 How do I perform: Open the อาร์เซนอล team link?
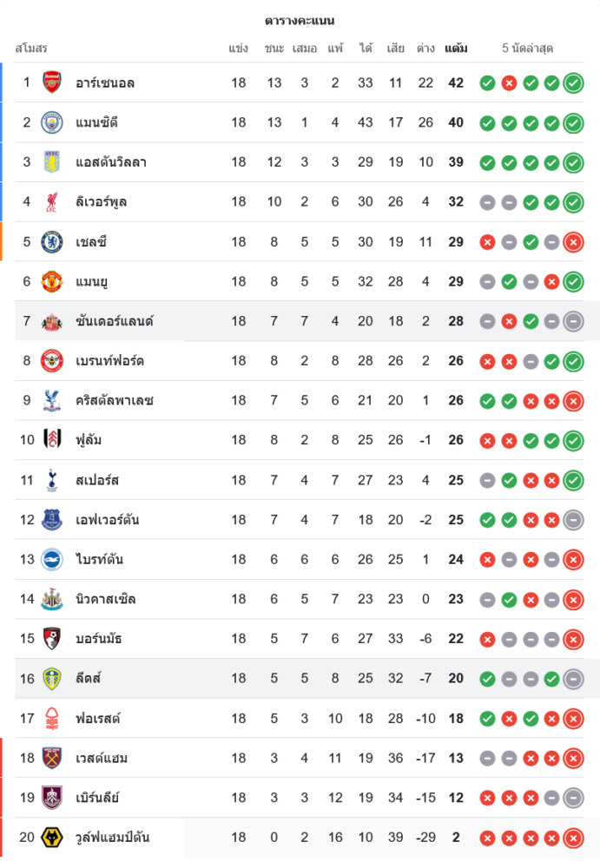[105, 83]
